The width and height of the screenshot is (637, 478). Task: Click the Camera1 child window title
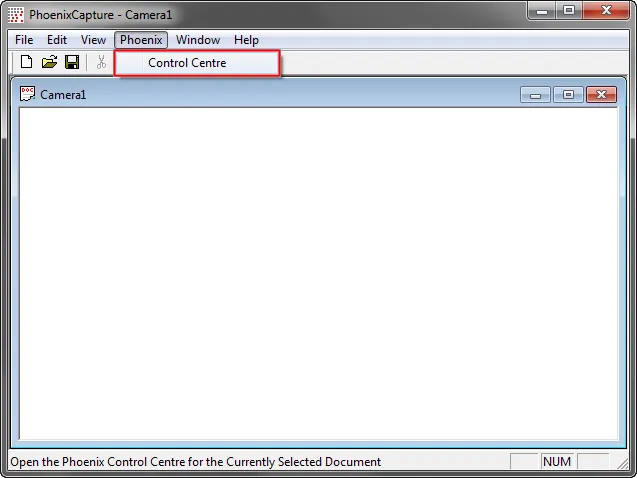pyautogui.click(x=63, y=95)
